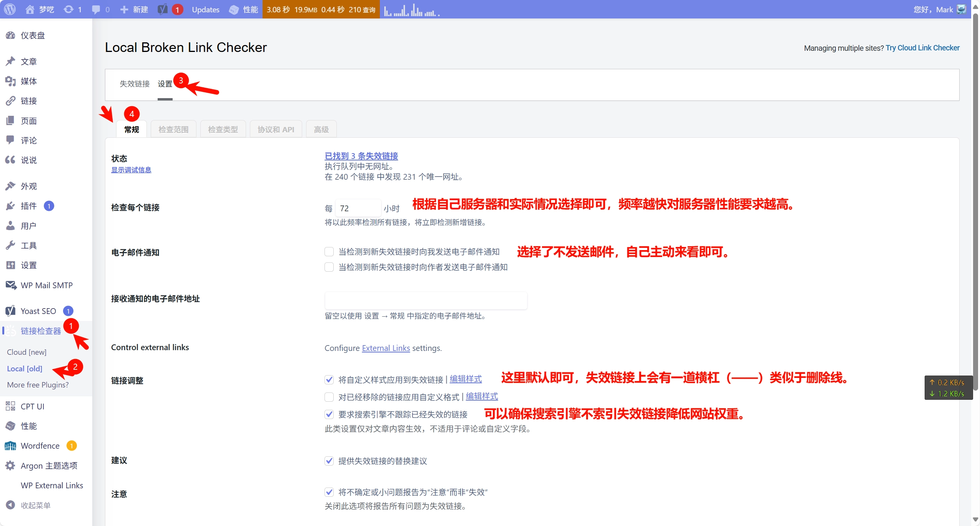
Task: Open Cloud [new] submenu item
Action: pos(27,352)
